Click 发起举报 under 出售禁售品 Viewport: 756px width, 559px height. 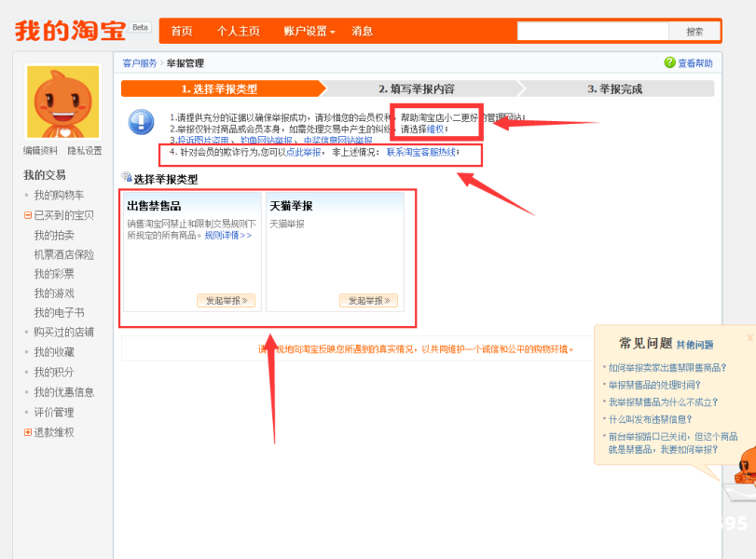[x=228, y=300]
